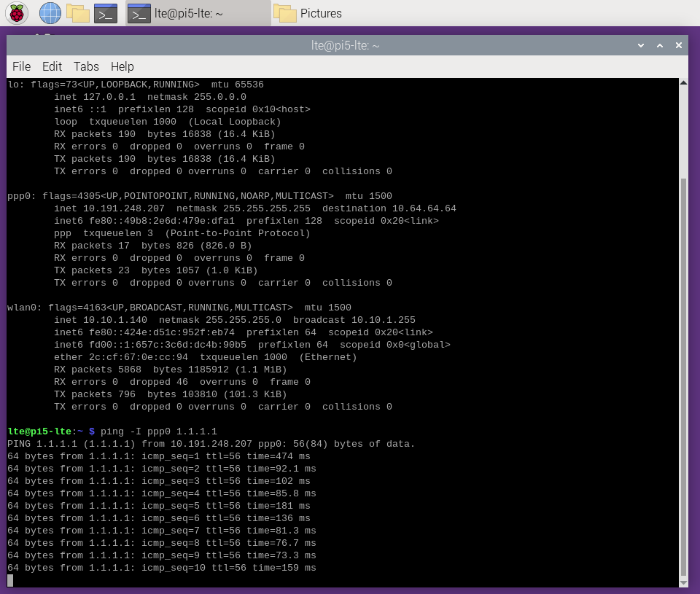This screenshot has width=700, height=594.
Task: Click the scrollbar up arrow in the terminal
Action: coord(683,83)
